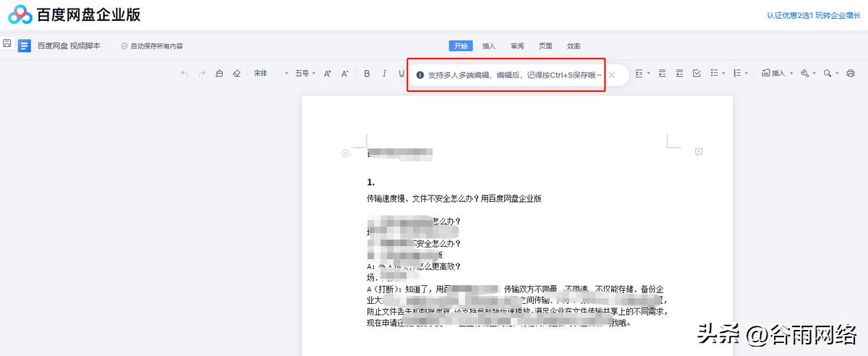
Task: Click the line spacing icon
Action: pos(639,73)
